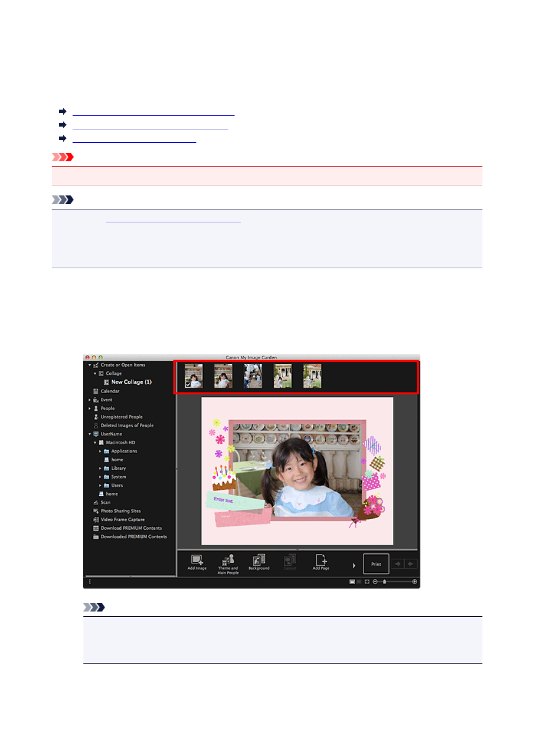Expand the Users folder

coord(100,486)
